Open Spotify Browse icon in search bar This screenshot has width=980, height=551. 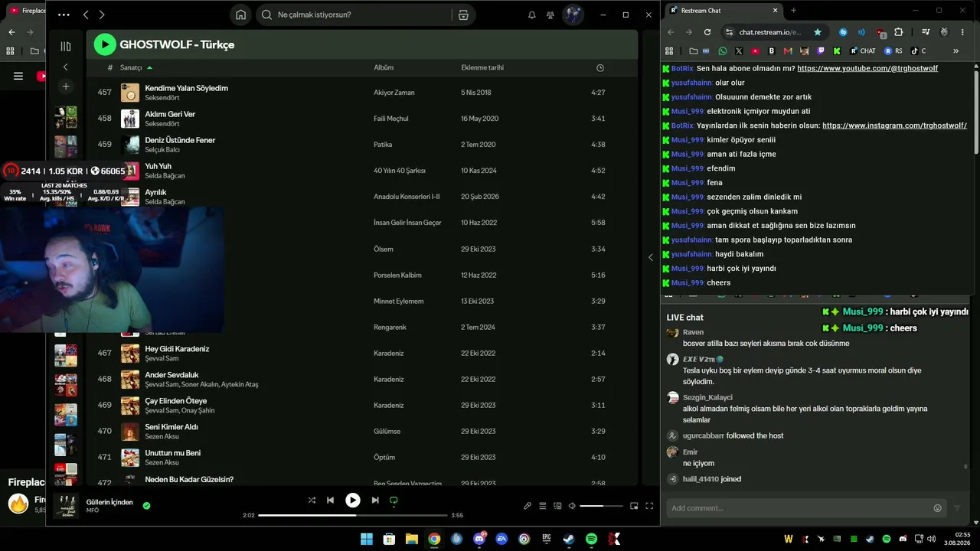click(x=463, y=15)
